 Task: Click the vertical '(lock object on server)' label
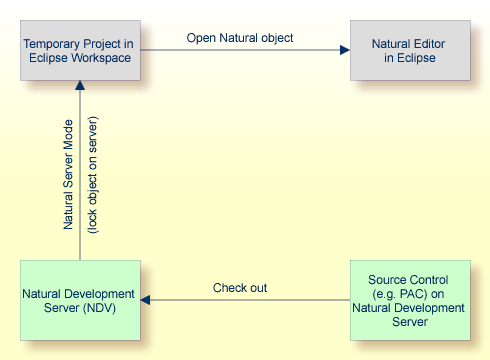click(x=92, y=174)
